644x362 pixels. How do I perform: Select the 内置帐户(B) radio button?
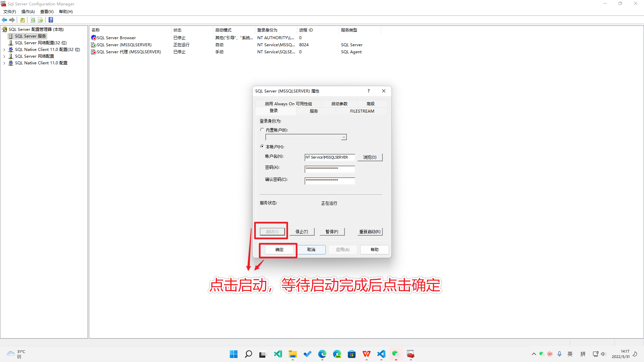[x=262, y=130]
